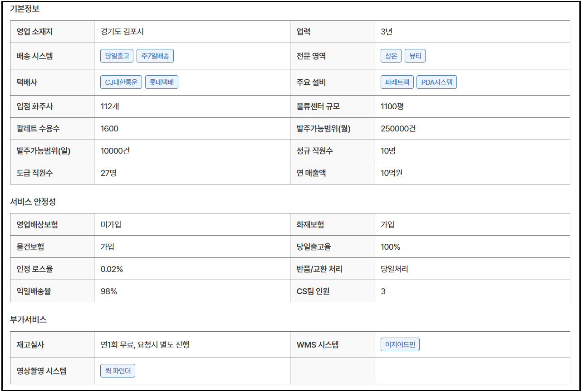Click the 부가서비스 section heading
This screenshot has width=583, height=392.
coord(28,319)
